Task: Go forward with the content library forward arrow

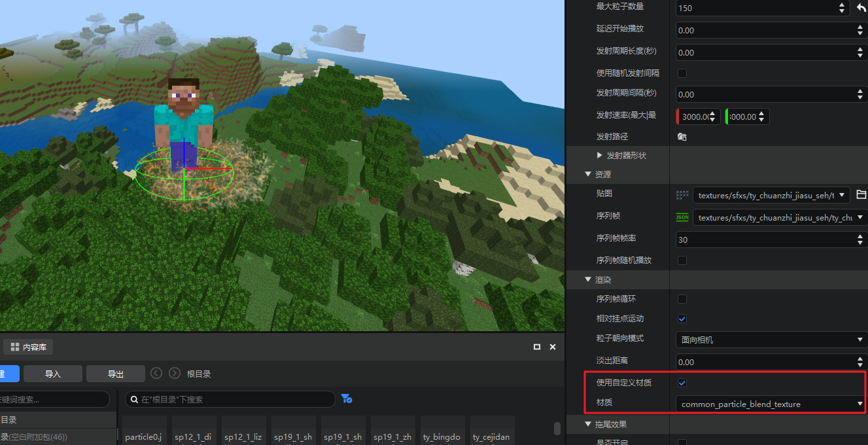Action: point(175,373)
